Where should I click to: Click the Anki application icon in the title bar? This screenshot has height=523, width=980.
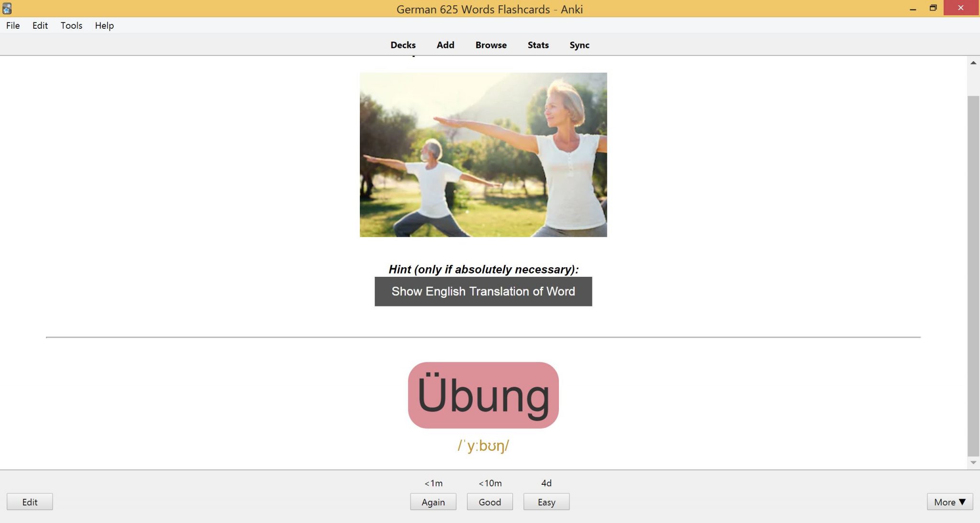(8, 8)
